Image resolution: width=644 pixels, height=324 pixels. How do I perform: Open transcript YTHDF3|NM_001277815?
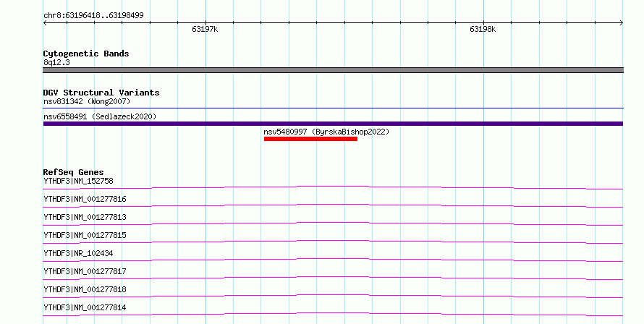pos(85,235)
